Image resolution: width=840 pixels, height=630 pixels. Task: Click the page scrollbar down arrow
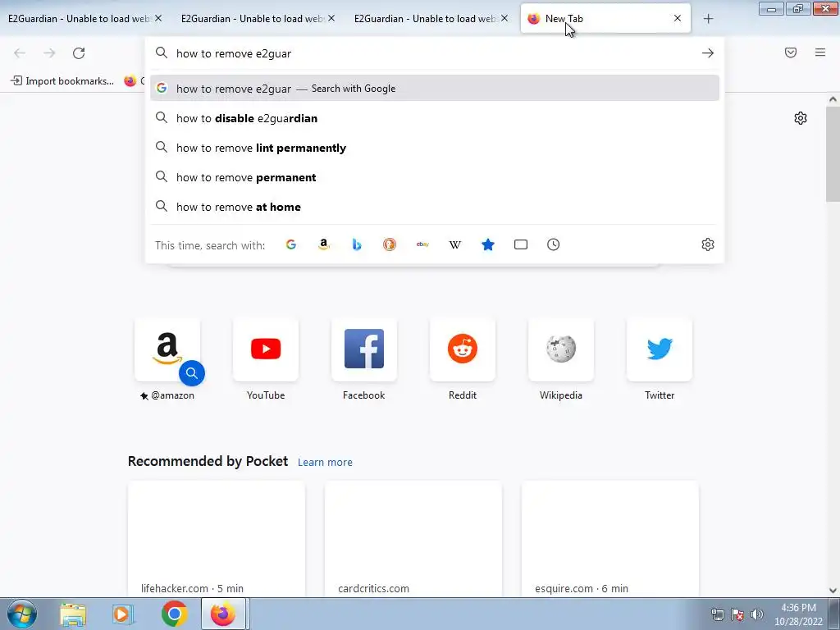click(x=833, y=591)
